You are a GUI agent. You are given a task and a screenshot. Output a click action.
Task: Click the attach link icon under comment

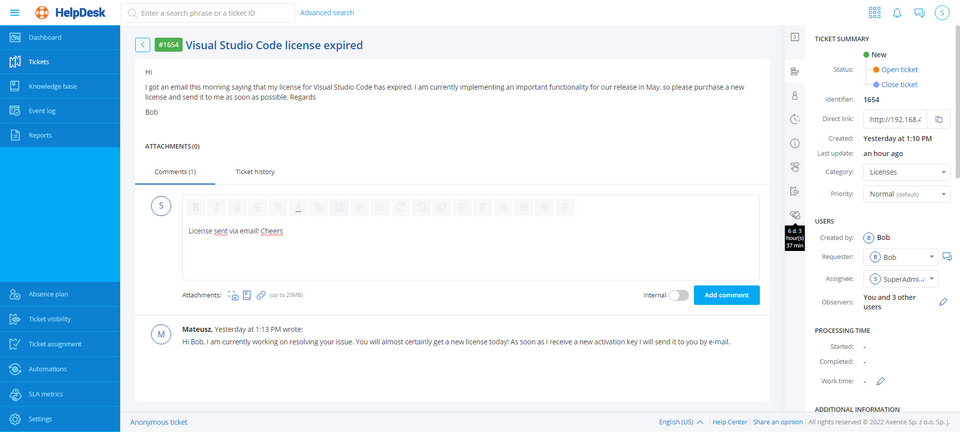tap(261, 295)
